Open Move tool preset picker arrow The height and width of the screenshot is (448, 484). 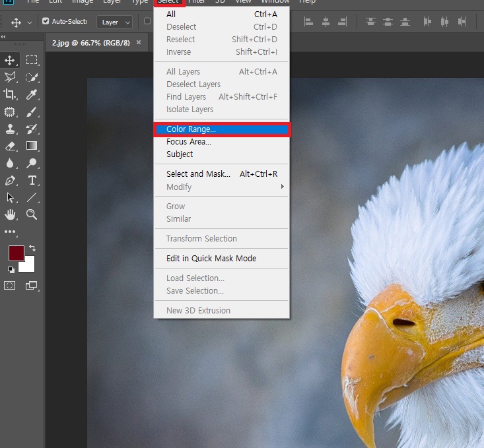30,22
